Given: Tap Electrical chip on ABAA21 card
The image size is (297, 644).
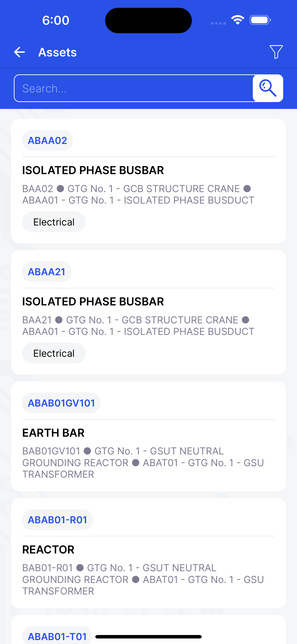Looking at the screenshot, I should tap(54, 353).
